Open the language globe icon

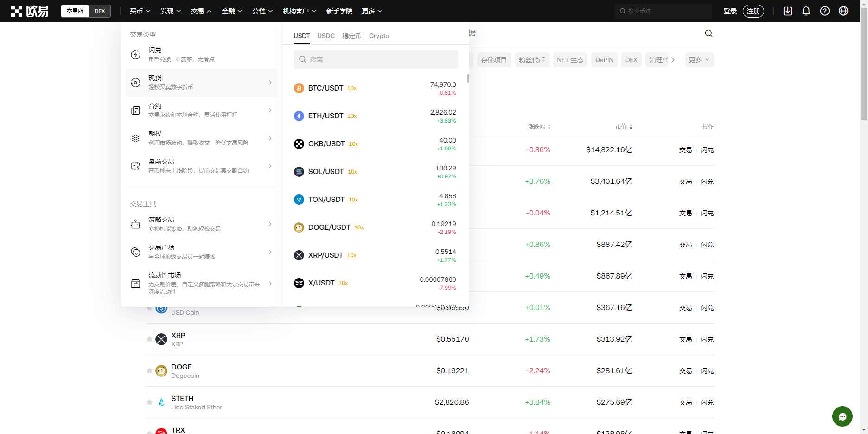843,11
